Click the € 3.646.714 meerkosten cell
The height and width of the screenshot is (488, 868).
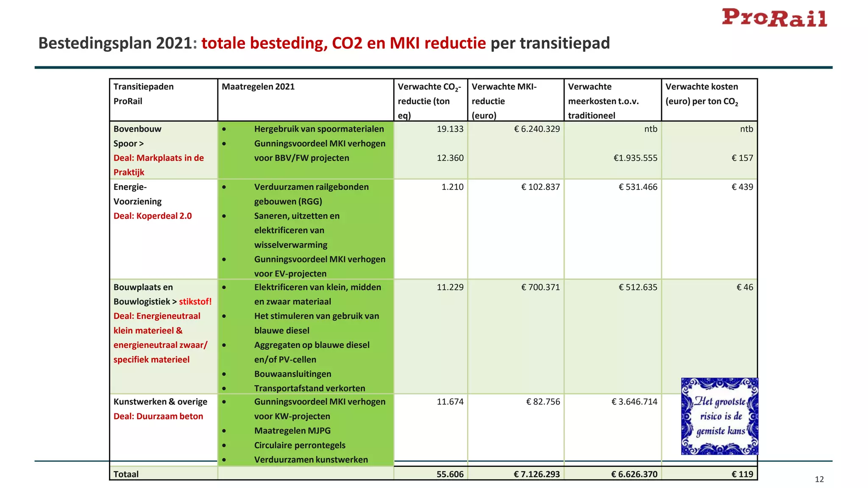pos(634,402)
